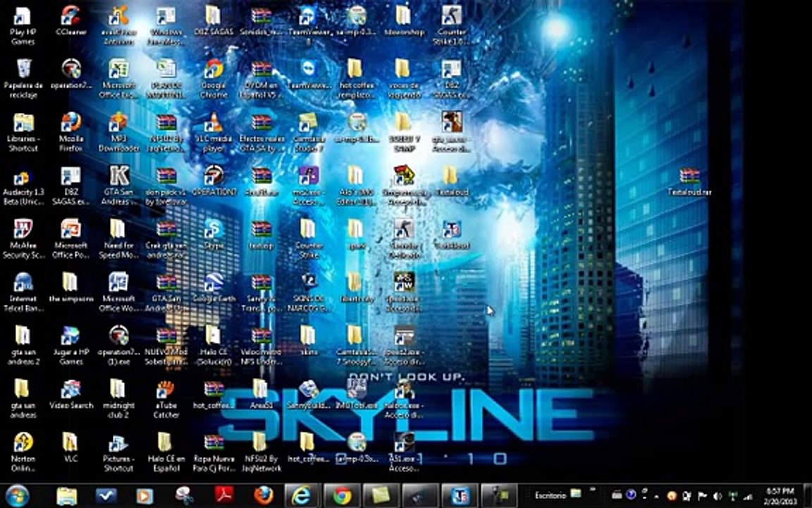
Task: Select the Ropa Nueva Para Cj archive
Action: (214, 452)
